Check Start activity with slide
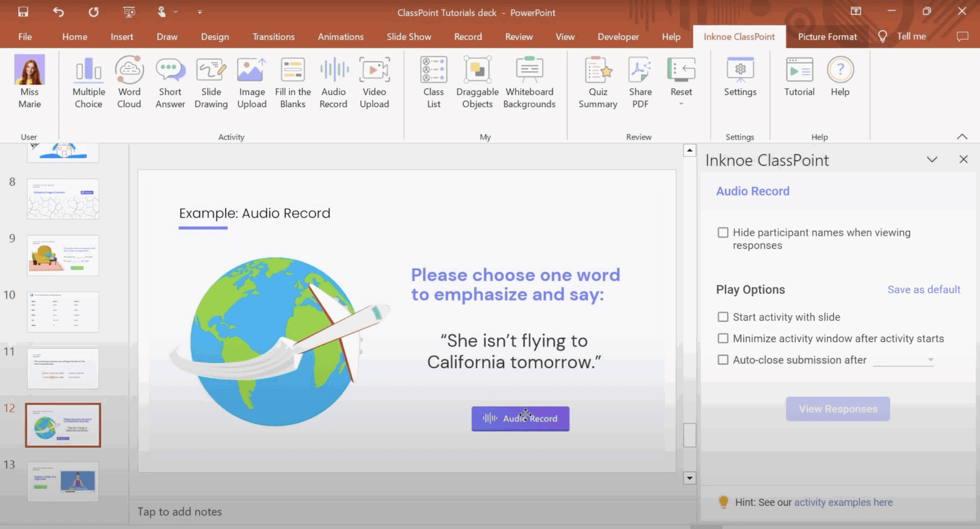 coord(723,317)
